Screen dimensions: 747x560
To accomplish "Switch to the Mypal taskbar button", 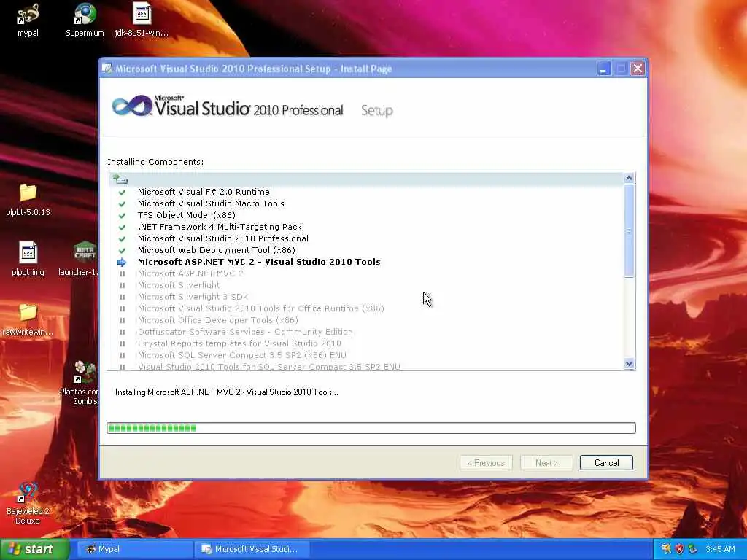I will coord(135,549).
